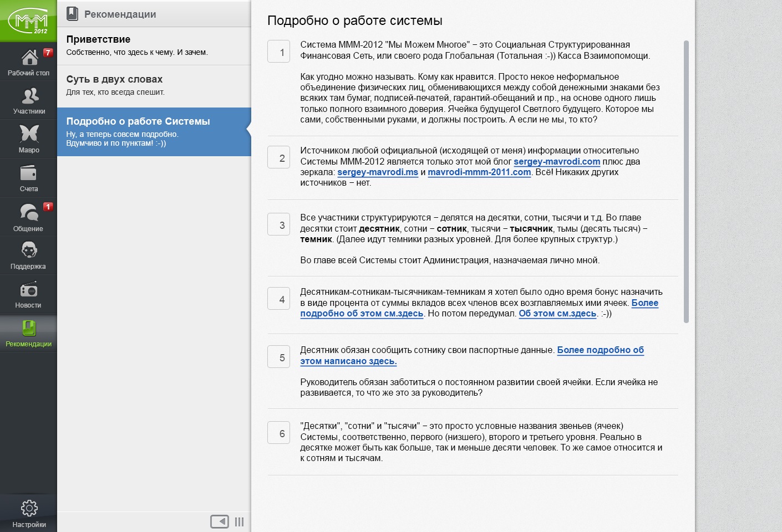The width and height of the screenshot is (782, 532).
Task: Open the Мавро butterfly icon
Action: 29,134
